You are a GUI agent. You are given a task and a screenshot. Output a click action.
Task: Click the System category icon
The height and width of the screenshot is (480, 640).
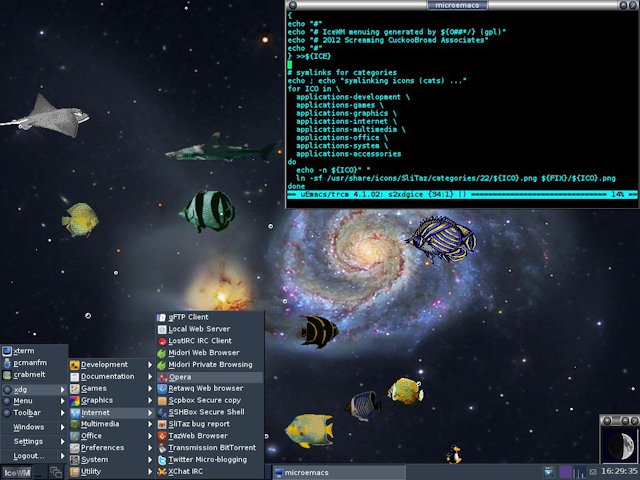coord(74,460)
